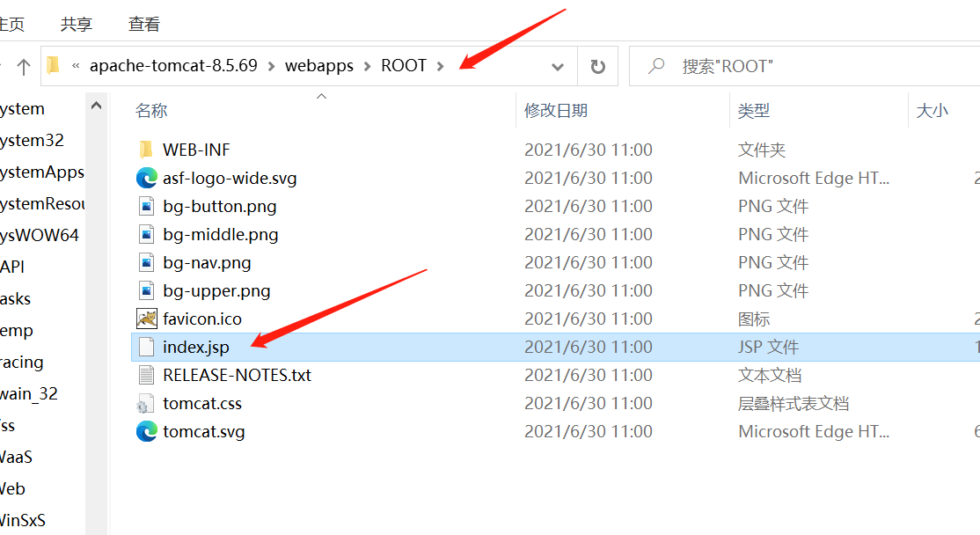Open the 共享 ribbon tab
Image resolution: width=980 pixels, height=535 pixels.
click(x=77, y=24)
